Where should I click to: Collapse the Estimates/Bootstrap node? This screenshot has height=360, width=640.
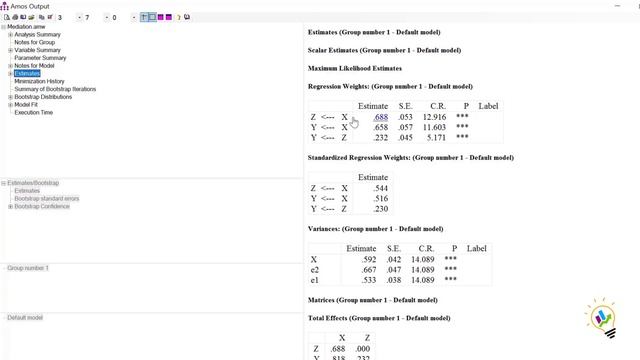coord(3,183)
